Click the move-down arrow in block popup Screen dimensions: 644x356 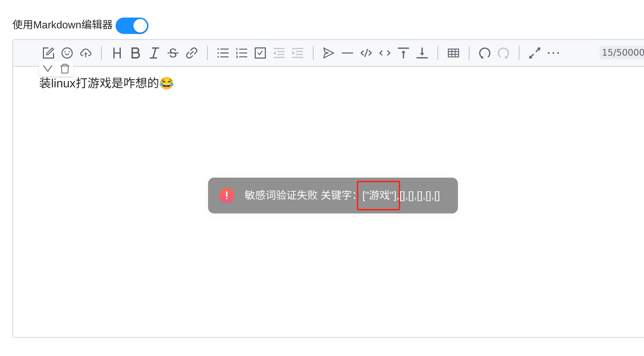[x=48, y=69]
